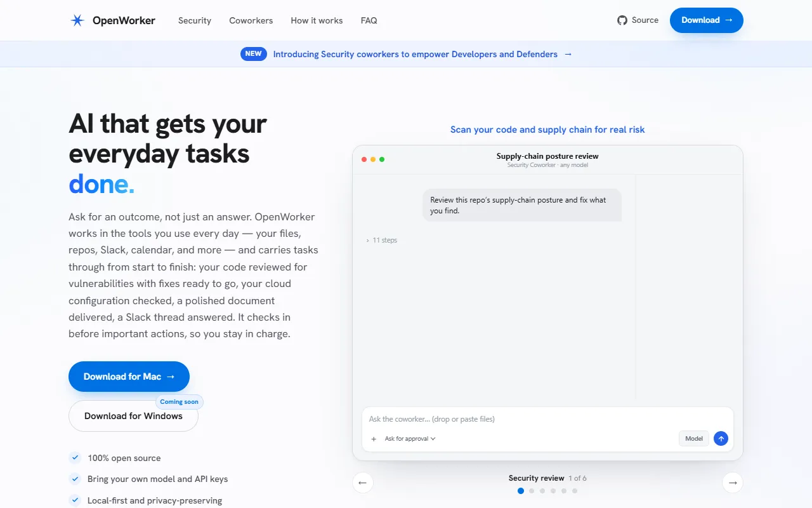Open the Security nav item
Screen dimensions: 812x508
195,20
